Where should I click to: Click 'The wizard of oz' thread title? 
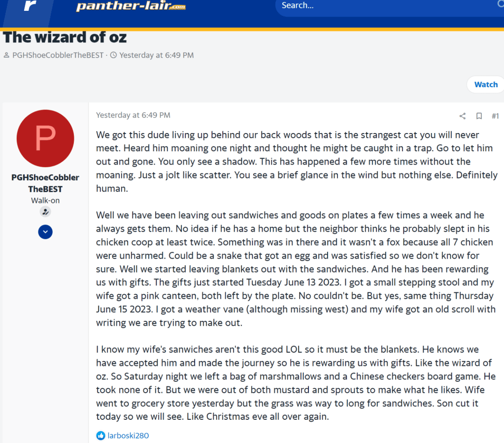pos(65,37)
